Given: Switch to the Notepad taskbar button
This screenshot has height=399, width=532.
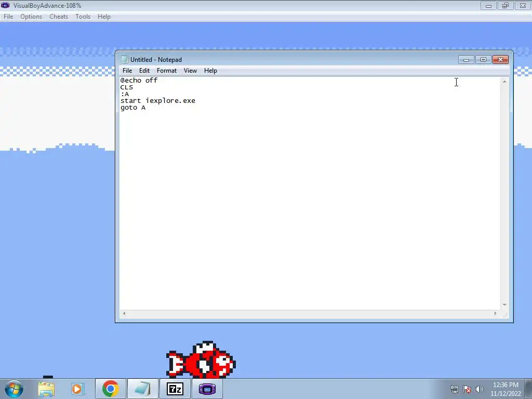Looking at the screenshot, I should click(x=142, y=389).
